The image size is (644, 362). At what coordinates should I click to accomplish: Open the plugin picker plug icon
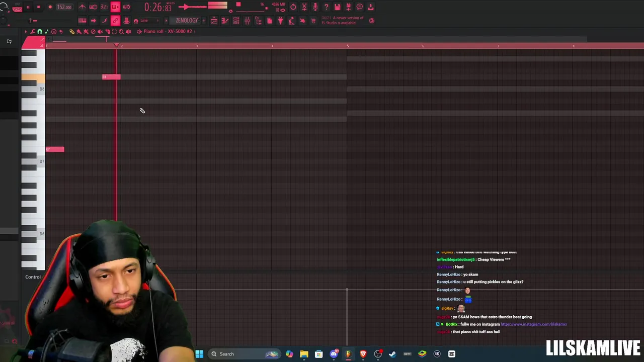pyautogui.click(x=280, y=21)
